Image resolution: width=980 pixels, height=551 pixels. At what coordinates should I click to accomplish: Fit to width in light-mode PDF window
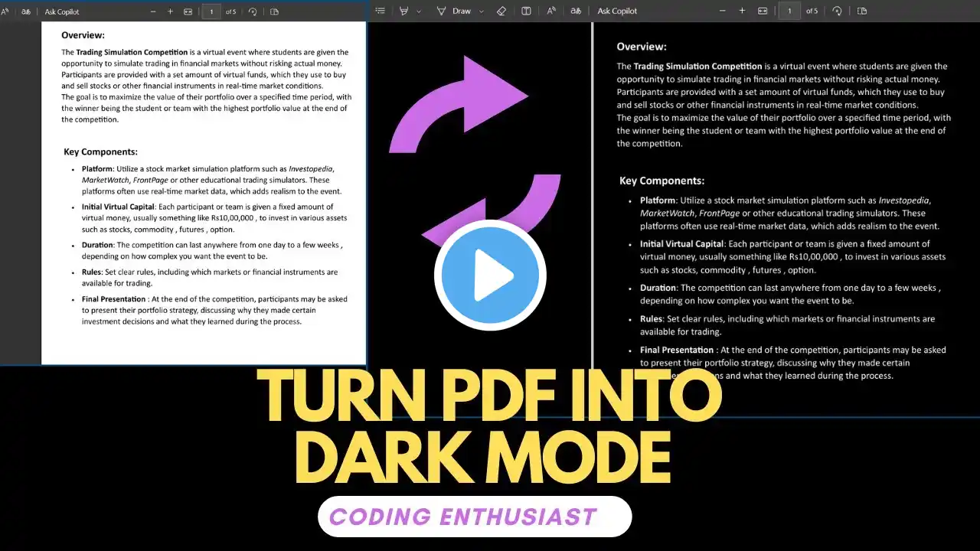(188, 11)
